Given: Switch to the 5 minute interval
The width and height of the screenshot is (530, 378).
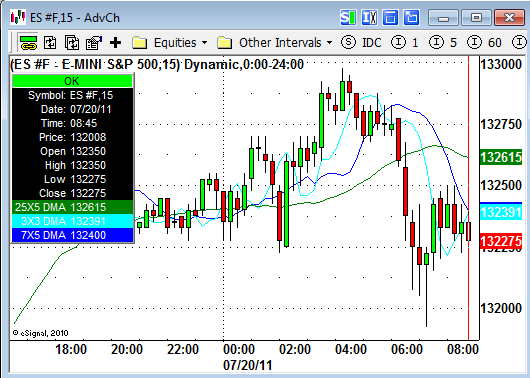Looking at the screenshot, I should [x=443, y=43].
